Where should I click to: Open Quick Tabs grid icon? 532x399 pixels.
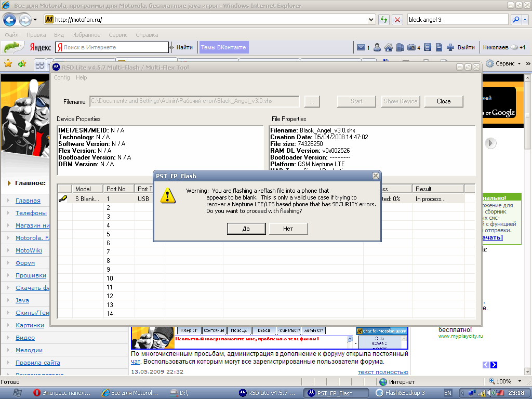tap(39, 64)
